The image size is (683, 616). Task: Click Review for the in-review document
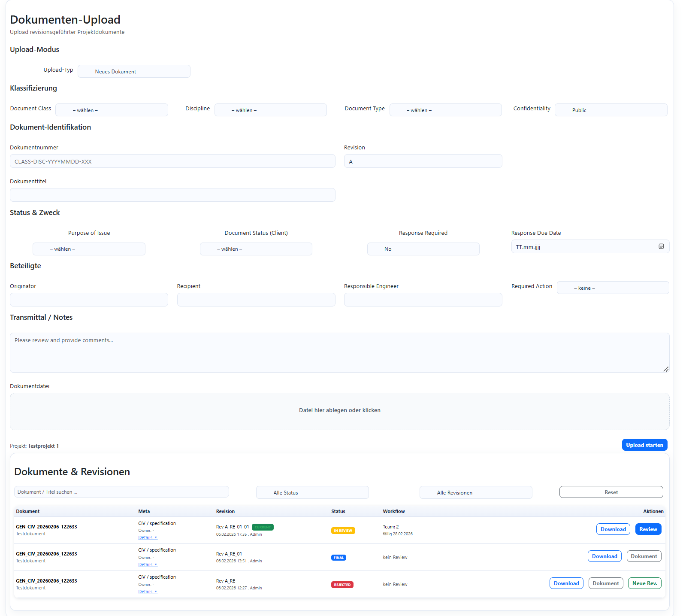(648, 529)
